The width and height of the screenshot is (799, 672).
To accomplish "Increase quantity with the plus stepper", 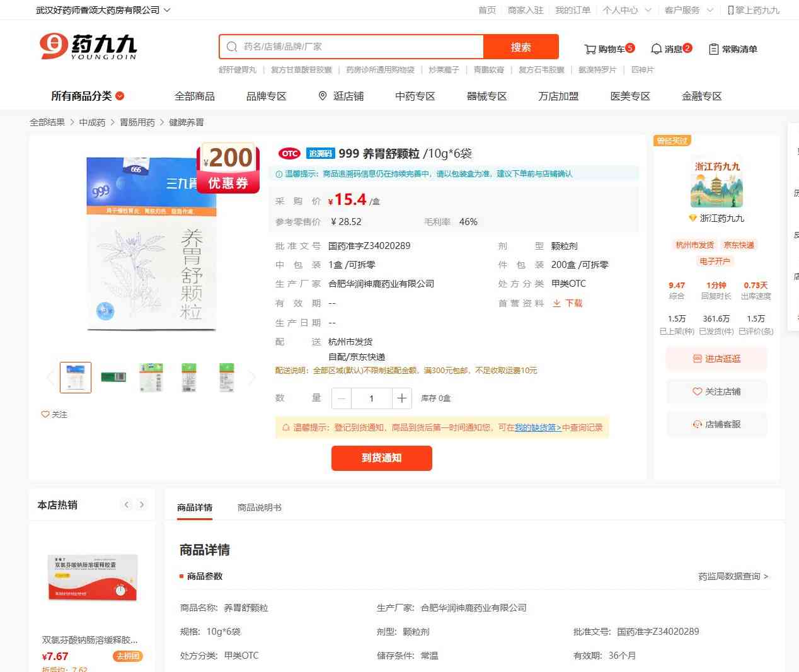I will [401, 398].
